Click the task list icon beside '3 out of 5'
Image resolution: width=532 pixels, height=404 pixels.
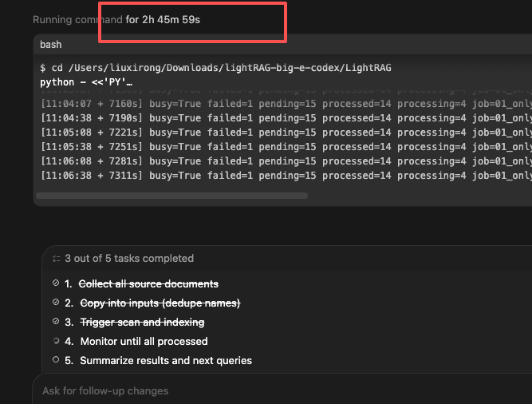click(x=56, y=259)
